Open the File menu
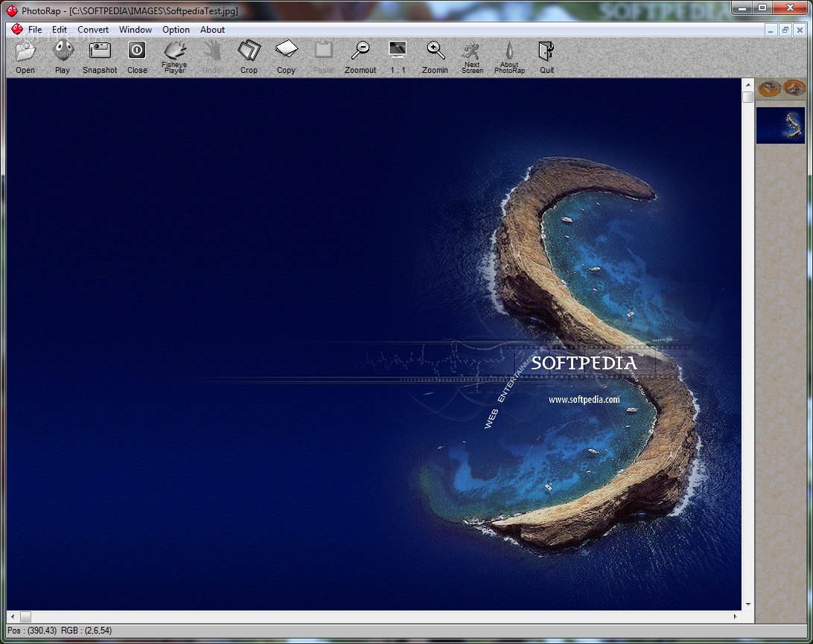The image size is (813, 644). 35,30
